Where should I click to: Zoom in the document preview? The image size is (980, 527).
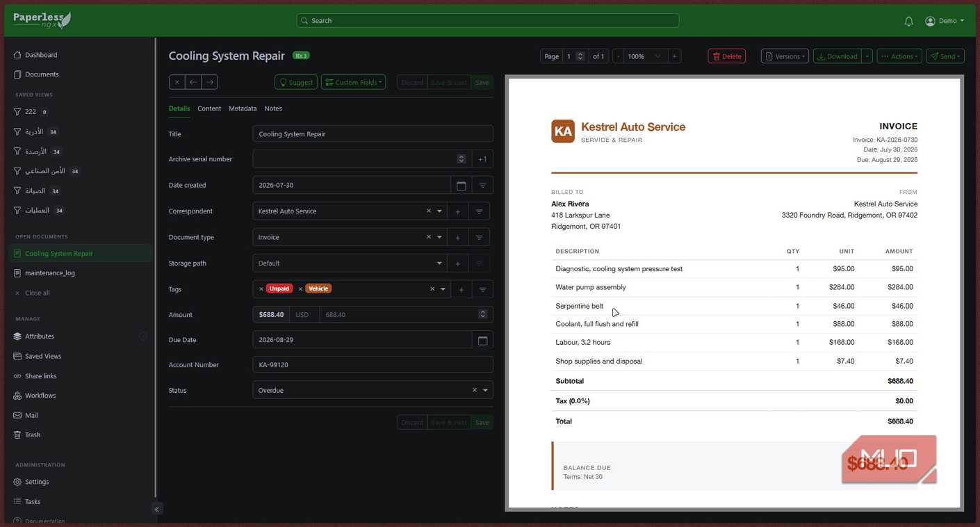[674, 56]
